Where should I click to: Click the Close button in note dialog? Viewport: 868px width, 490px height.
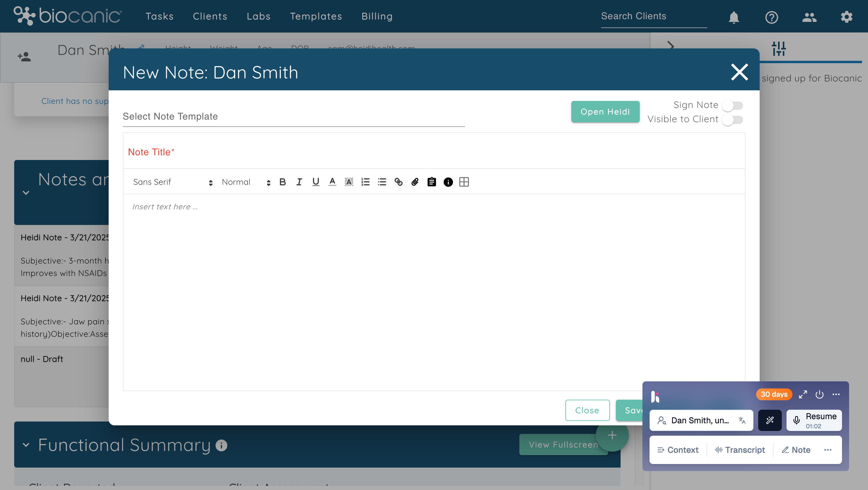click(x=587, y=411)
